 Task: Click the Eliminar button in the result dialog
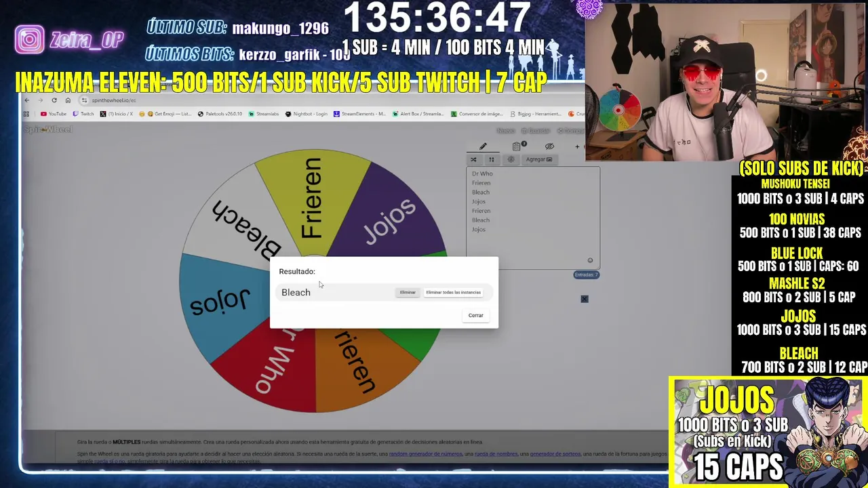click(408, 292)
